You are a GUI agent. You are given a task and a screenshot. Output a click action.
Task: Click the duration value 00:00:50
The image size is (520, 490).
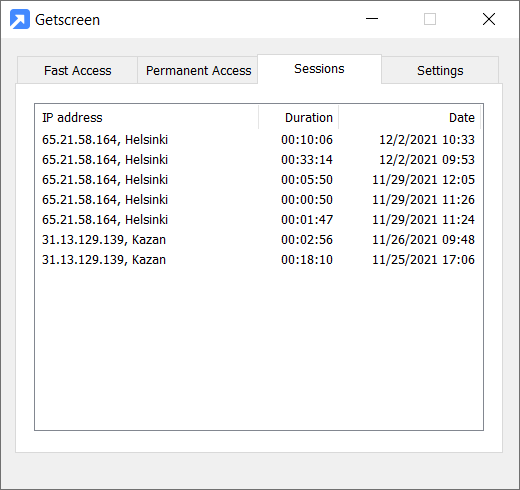click(x=307, y=200)
